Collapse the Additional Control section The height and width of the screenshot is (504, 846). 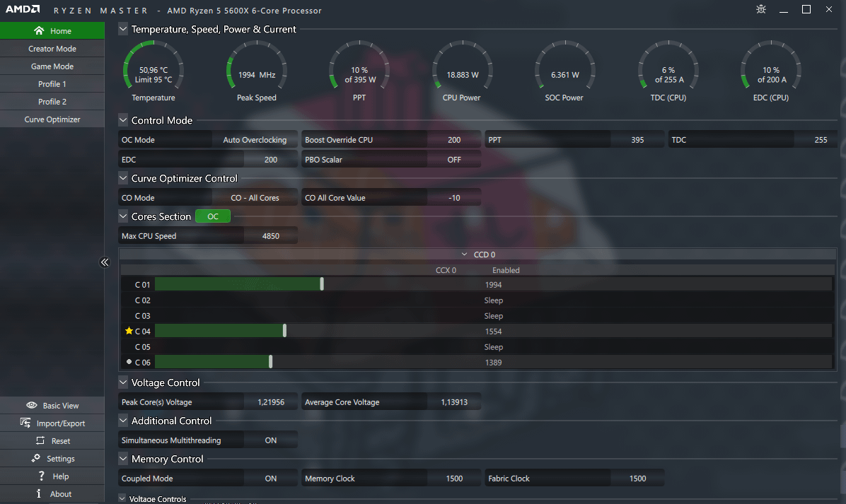tap(123, 421)
